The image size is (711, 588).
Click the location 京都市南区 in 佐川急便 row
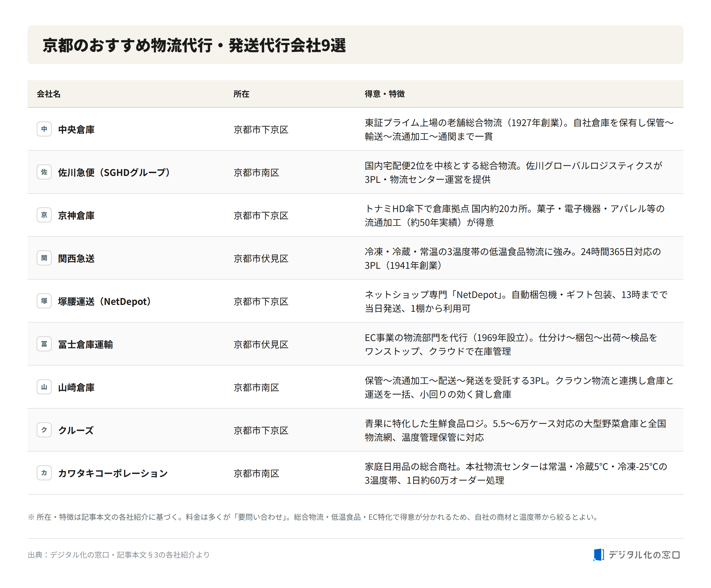click(x=256, y=173)
